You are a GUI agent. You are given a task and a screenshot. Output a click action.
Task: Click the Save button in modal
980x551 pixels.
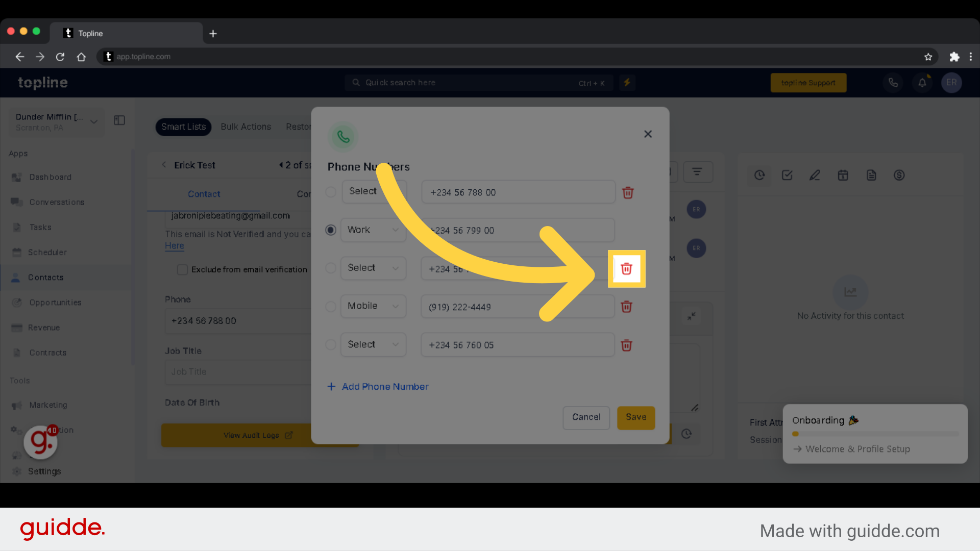[x=635, y=417]
